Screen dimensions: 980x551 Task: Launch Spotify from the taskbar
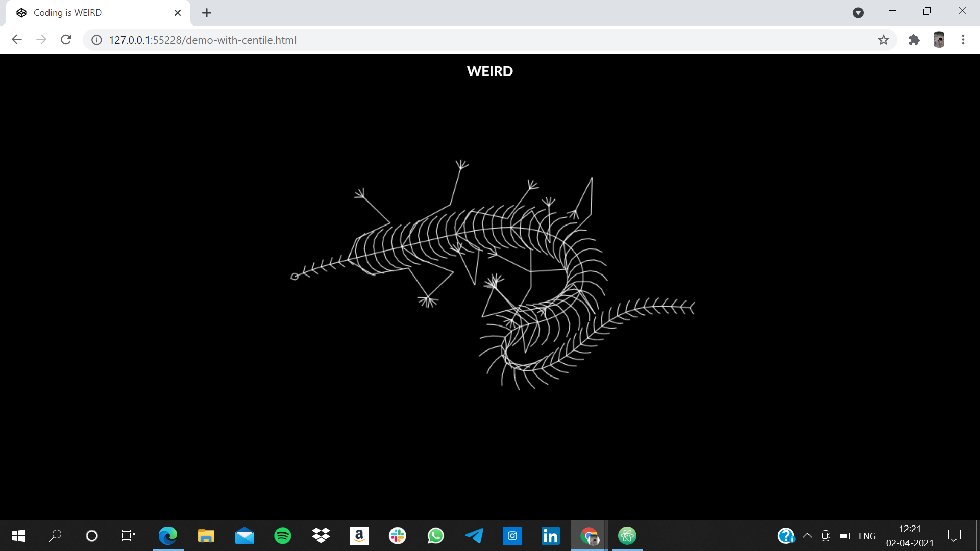pyautogui.click(x=283, y=536)
